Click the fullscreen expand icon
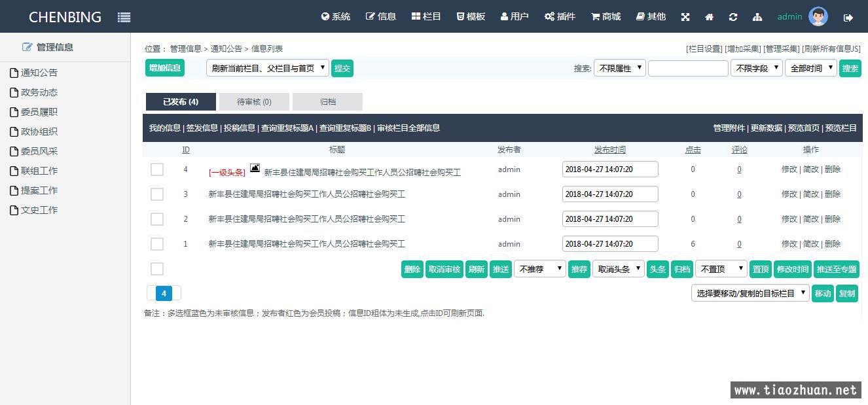This screenshot has width=868, height=405. (685, 17)
